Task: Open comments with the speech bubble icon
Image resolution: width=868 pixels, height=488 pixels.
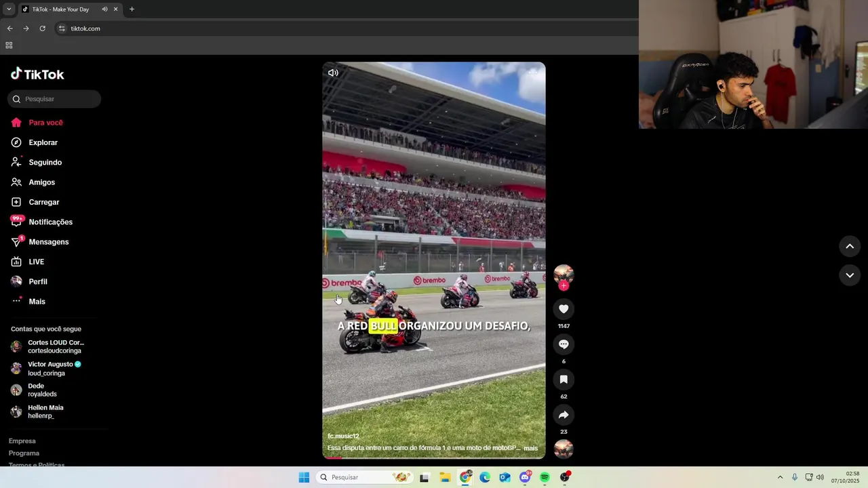Action: coord(564,344)
